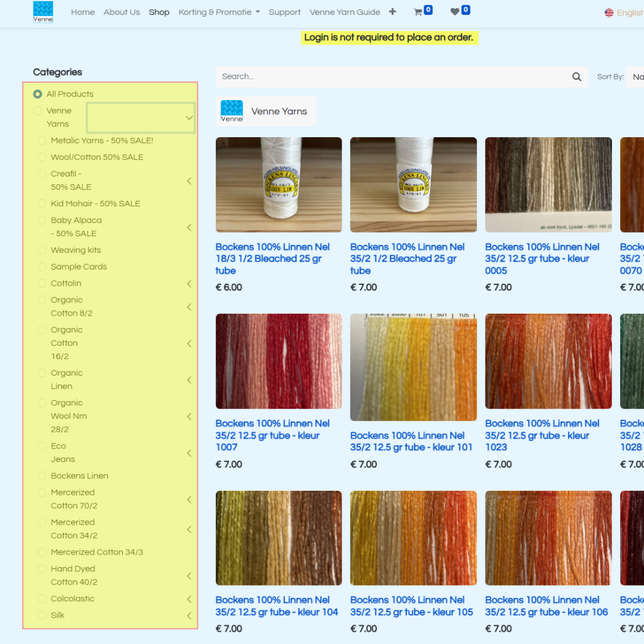Expand the Eco Jeans subcategories
This screenshot has height=644, width=644.
(x=190, y=453)
